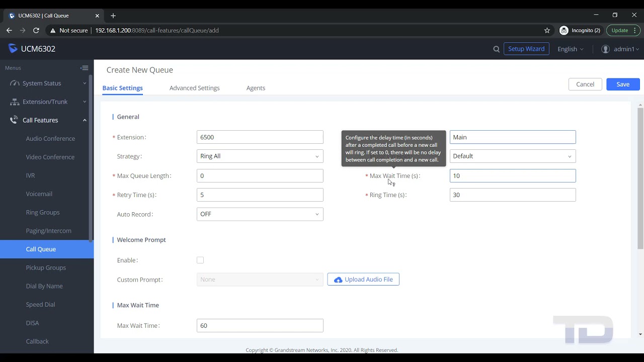Click the Setup Wizard button
Image resolution: width=644 pixels, height=362 pixels.
[526, 49]
